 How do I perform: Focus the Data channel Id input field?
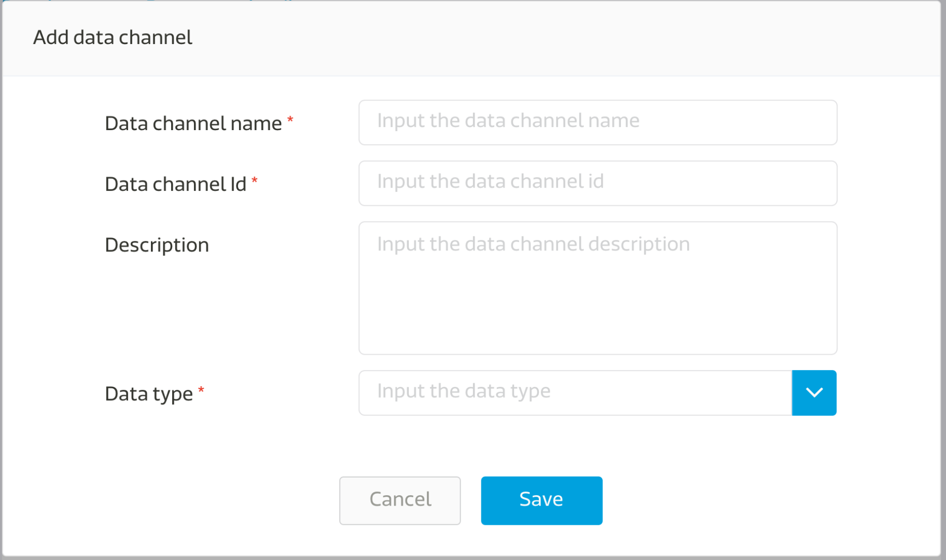coord(597,183)
